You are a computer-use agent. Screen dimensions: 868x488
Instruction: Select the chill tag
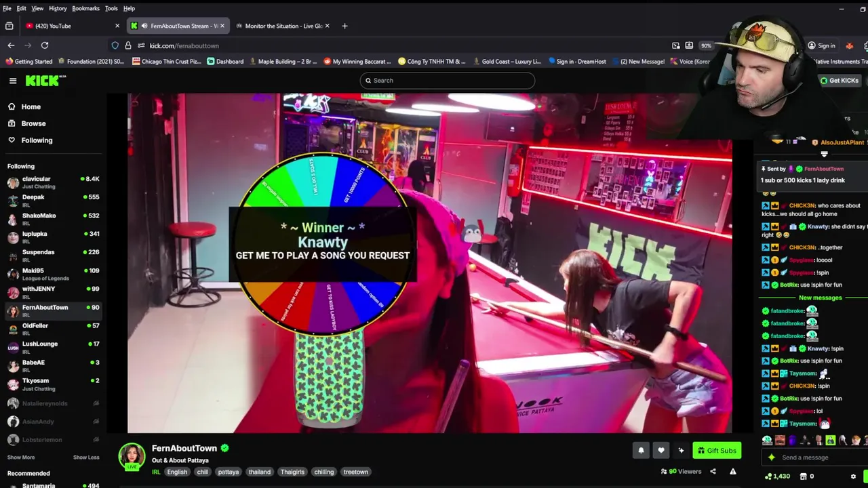pyautogui.click(x=203, y=472)
